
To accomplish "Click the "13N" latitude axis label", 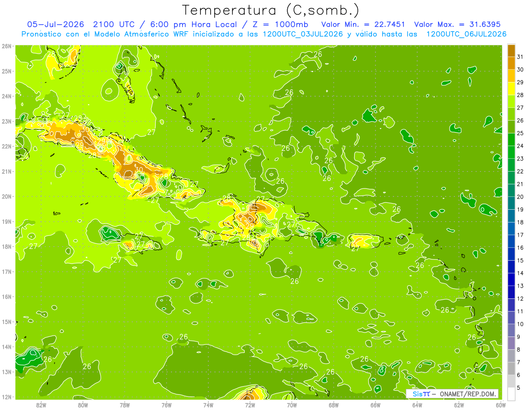I will click(x=7, y=372).
